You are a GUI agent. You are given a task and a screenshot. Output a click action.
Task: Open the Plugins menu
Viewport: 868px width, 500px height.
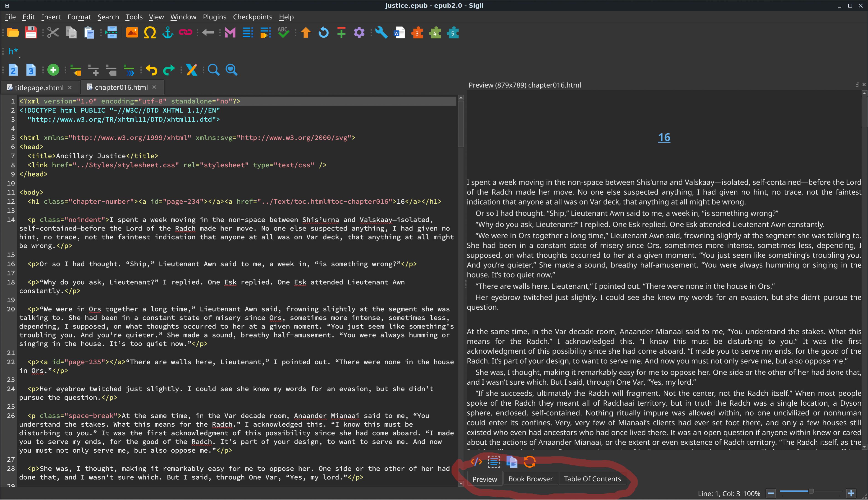[x=214, y=17]
